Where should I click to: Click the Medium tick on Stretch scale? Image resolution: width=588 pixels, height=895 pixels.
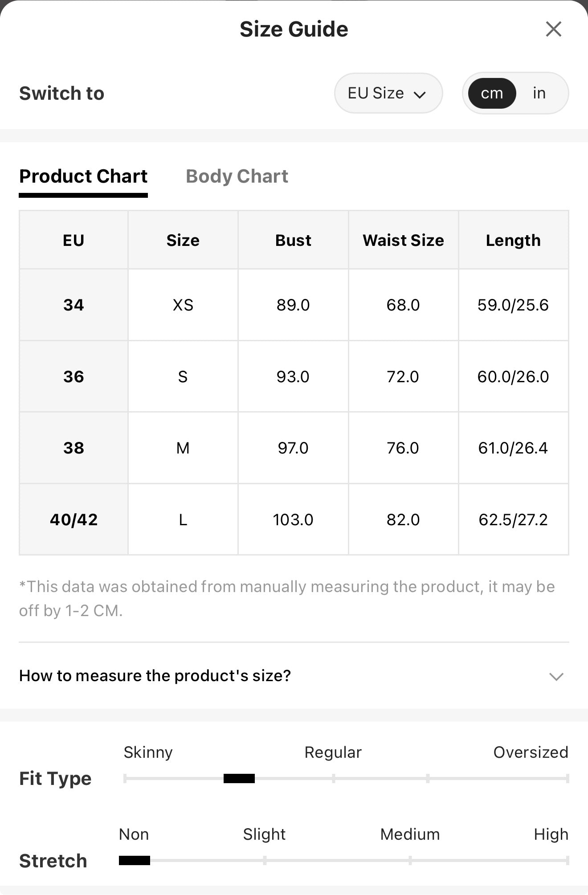(410, 860)
